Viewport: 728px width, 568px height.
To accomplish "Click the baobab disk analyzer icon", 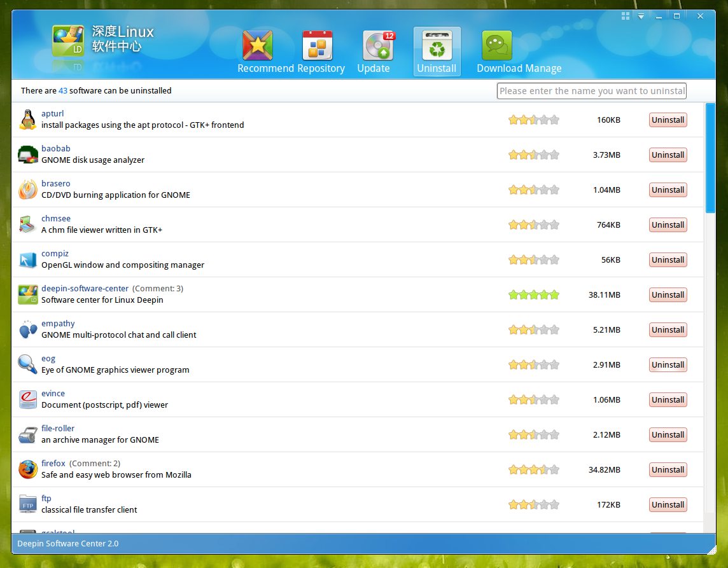I will pos(28,155).
